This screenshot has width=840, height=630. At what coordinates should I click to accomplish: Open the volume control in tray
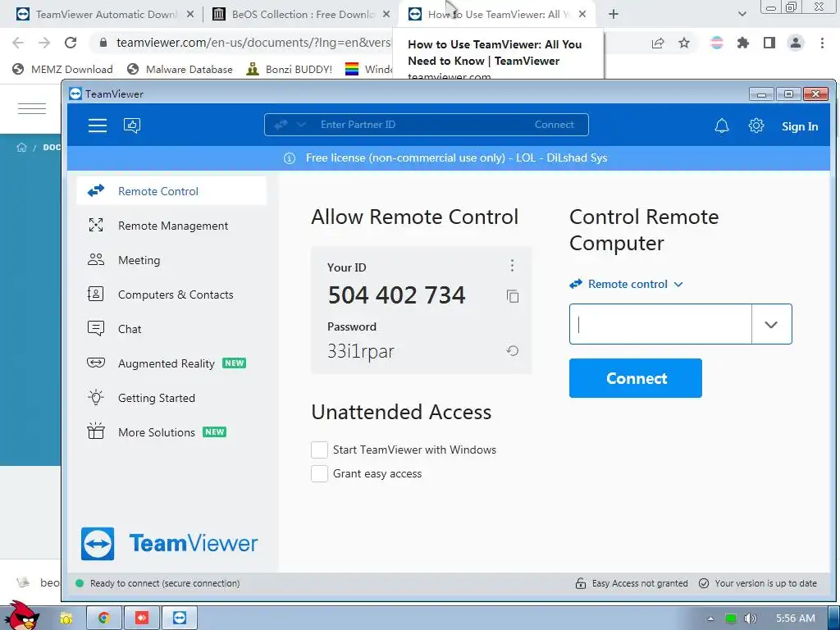pos(751,619)
